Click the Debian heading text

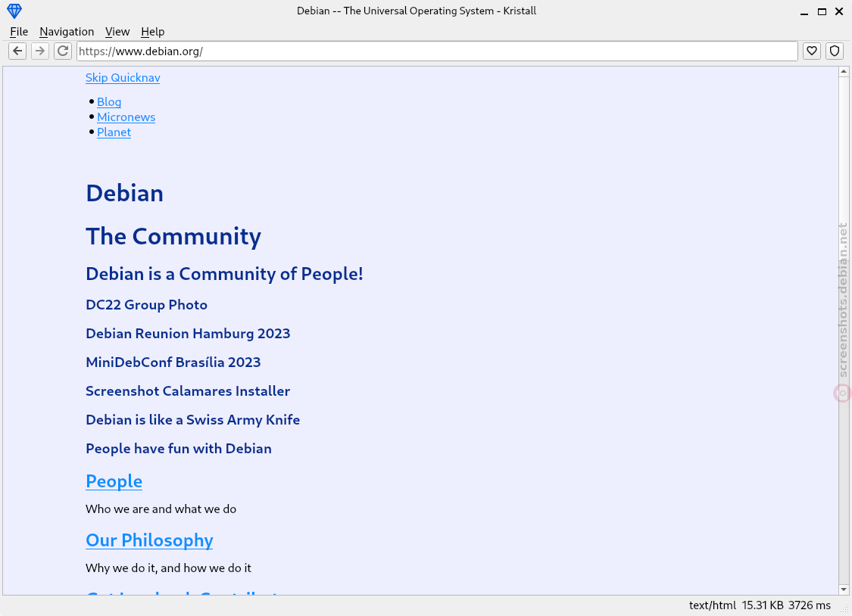pos(124,193)
